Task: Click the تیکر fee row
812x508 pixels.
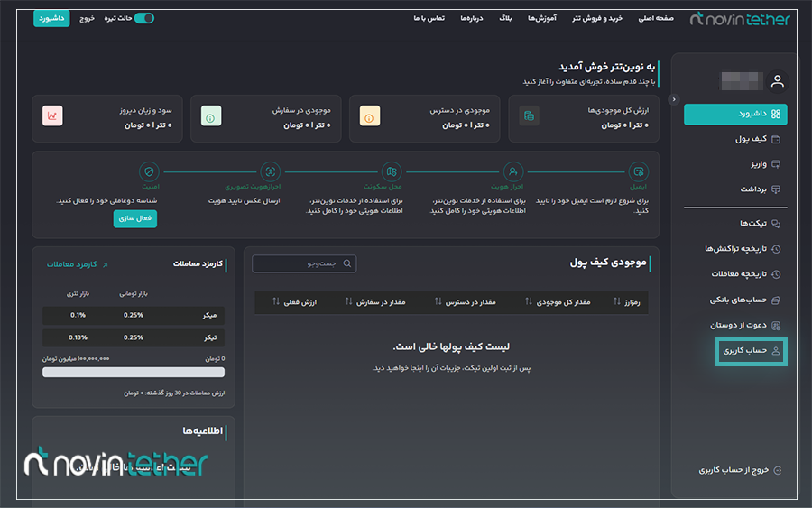Action: (134, 337)
